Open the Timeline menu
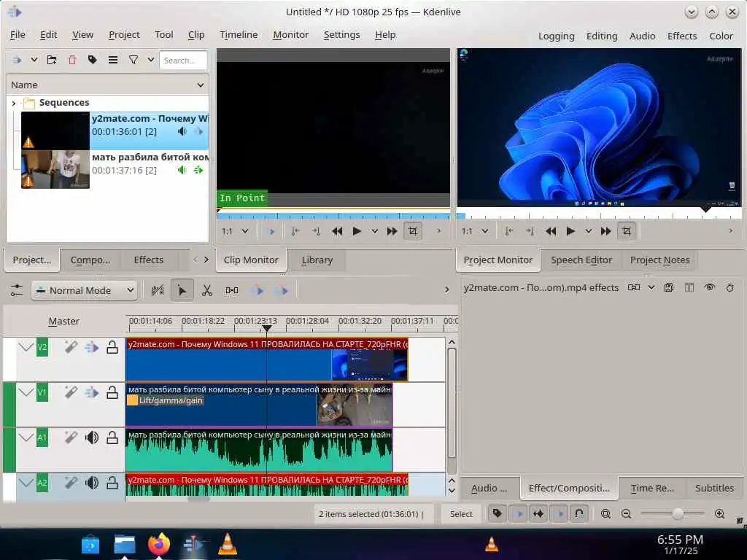The width and height of the screenshot is (747, 560). click(x=239, y=35)
